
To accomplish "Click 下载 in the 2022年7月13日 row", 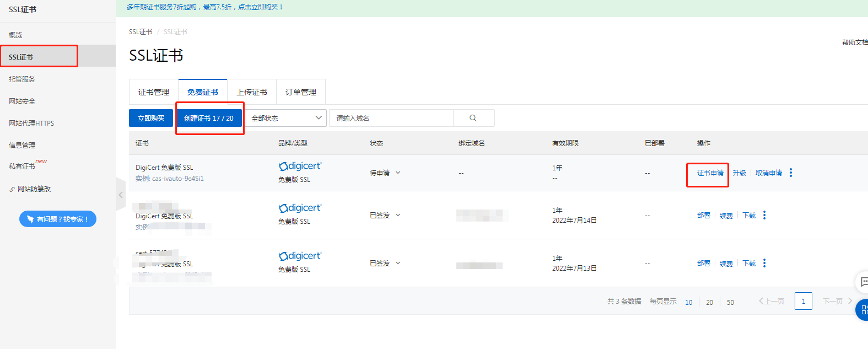I will 749,263.
